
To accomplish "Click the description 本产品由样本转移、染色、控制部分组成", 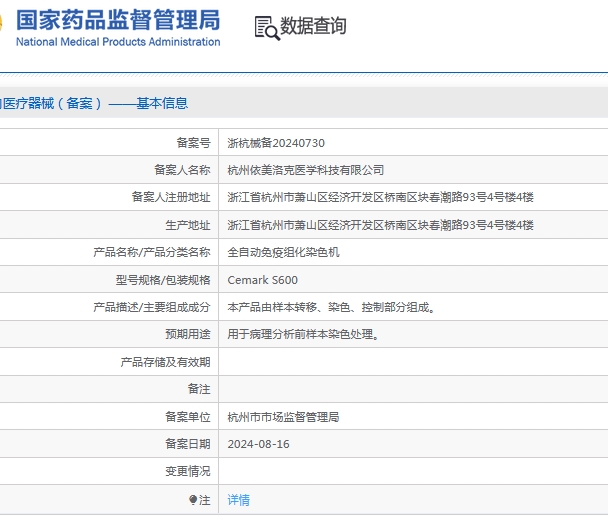I will point(332,307).
